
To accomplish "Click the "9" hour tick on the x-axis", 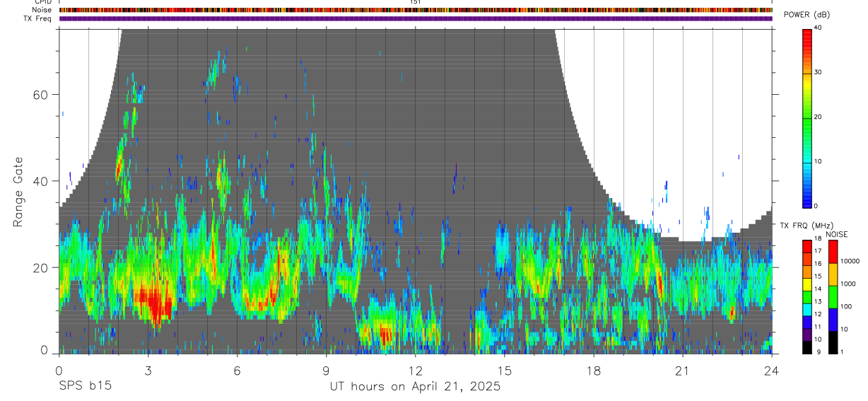I will point(326,370).
